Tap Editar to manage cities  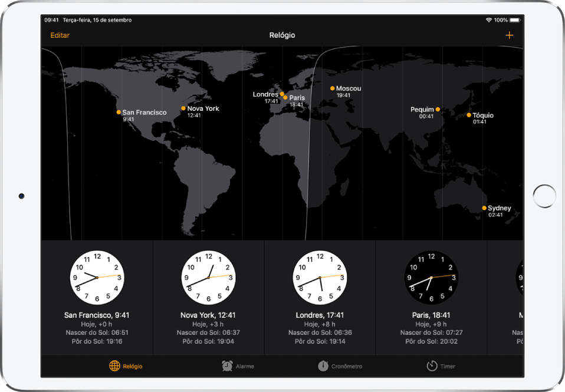60,35
